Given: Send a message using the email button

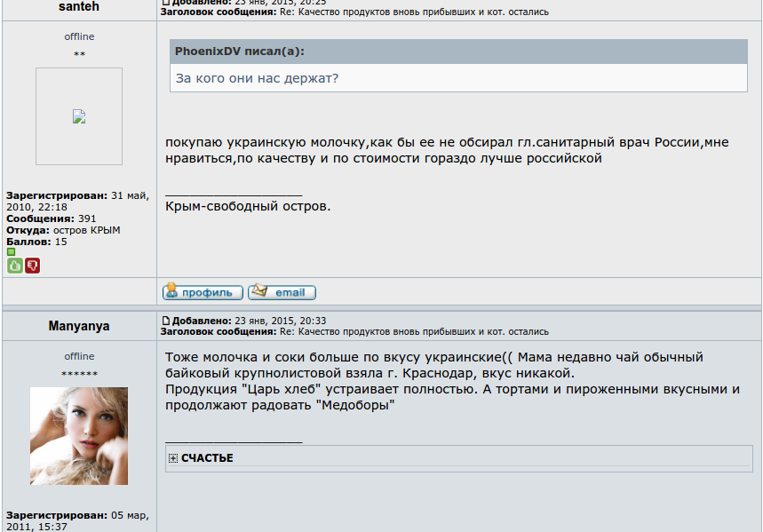Looking at the screenshot, I should (x=281, y=291).
